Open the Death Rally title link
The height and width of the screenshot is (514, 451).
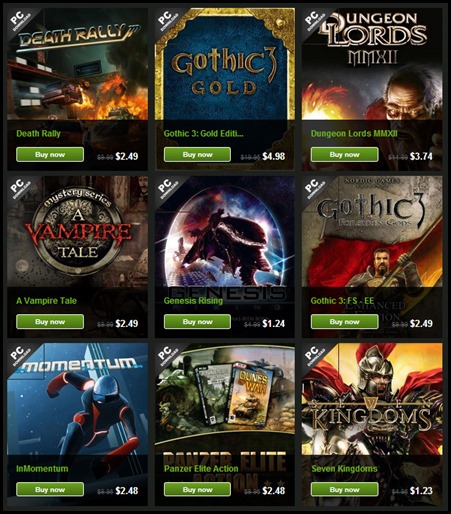tap(38, 134)
